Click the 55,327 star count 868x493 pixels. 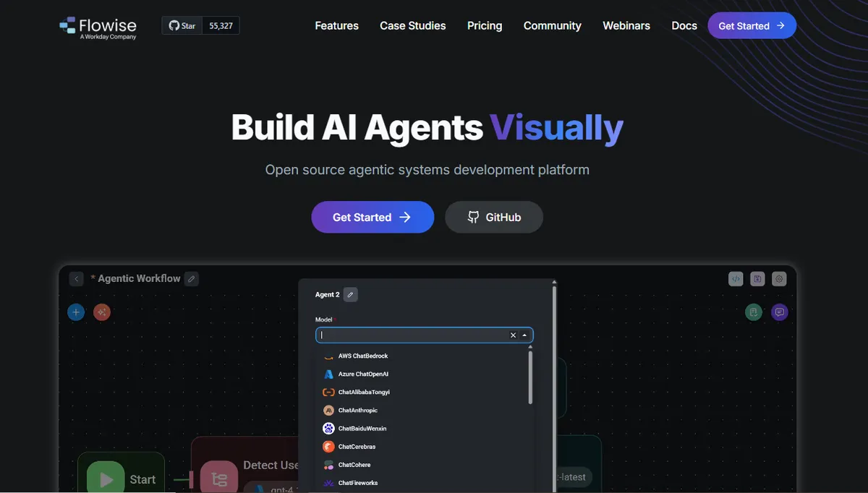pos(221,26)
